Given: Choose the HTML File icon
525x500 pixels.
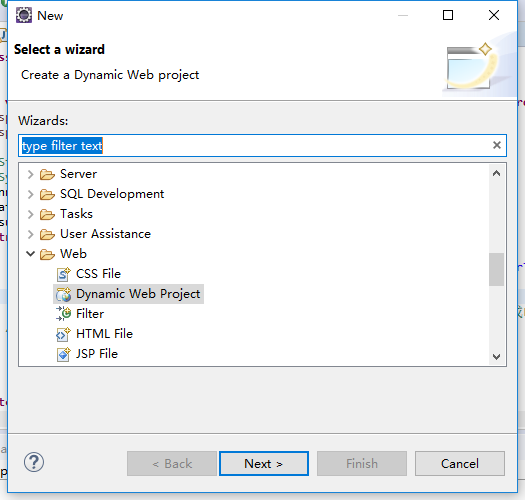Looking at the screenshot, I should coord(63,334).
